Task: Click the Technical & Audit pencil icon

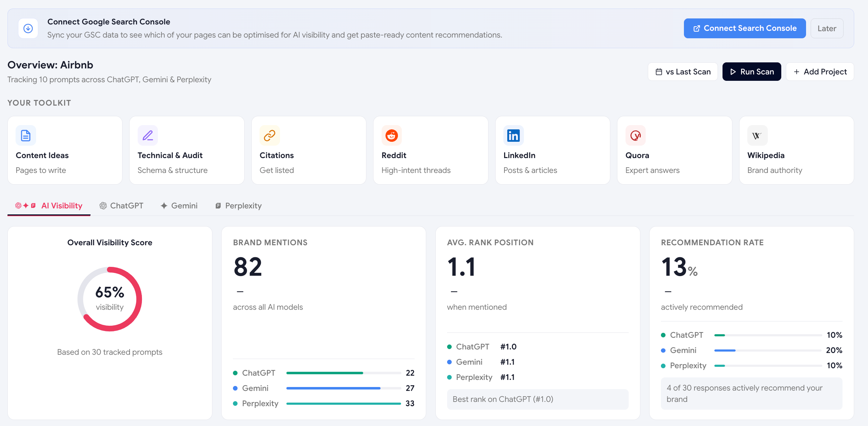Action: (148, 135)
